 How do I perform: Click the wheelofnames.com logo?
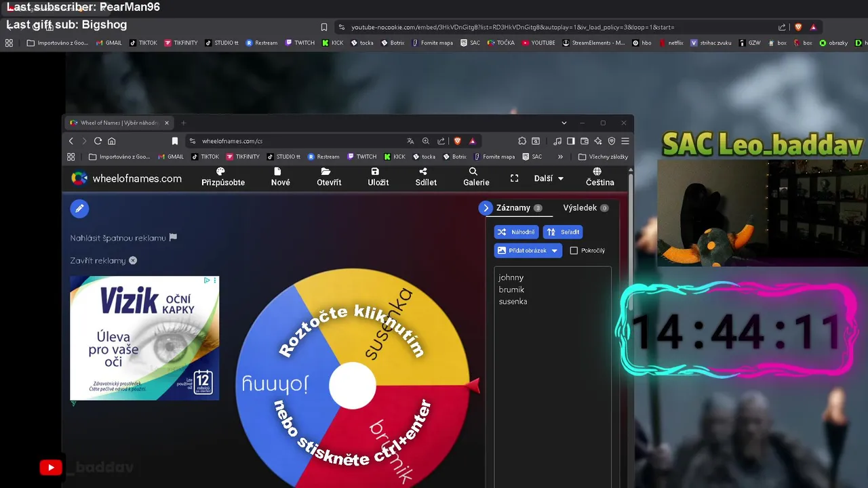point(127,178)
